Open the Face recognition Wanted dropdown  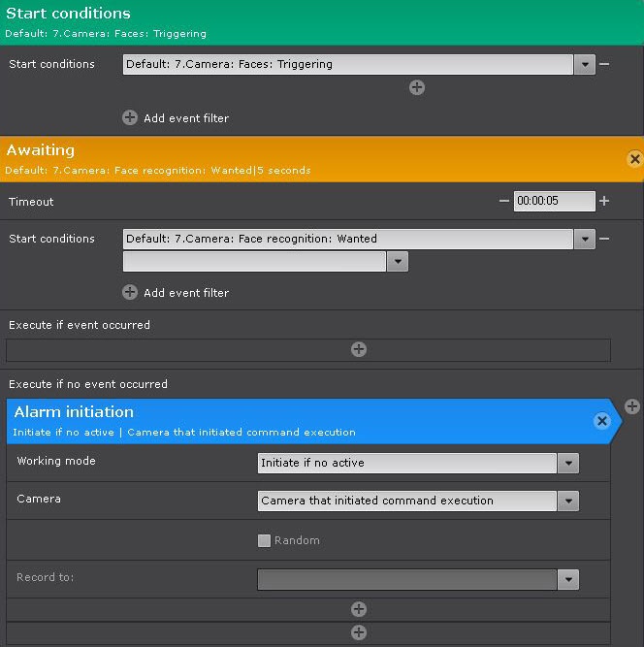585,239
